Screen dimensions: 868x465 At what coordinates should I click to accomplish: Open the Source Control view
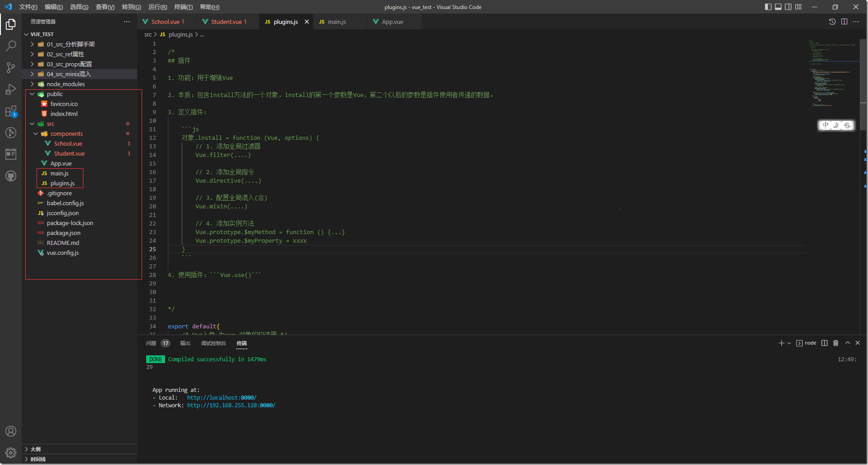[x=11, y=68]
